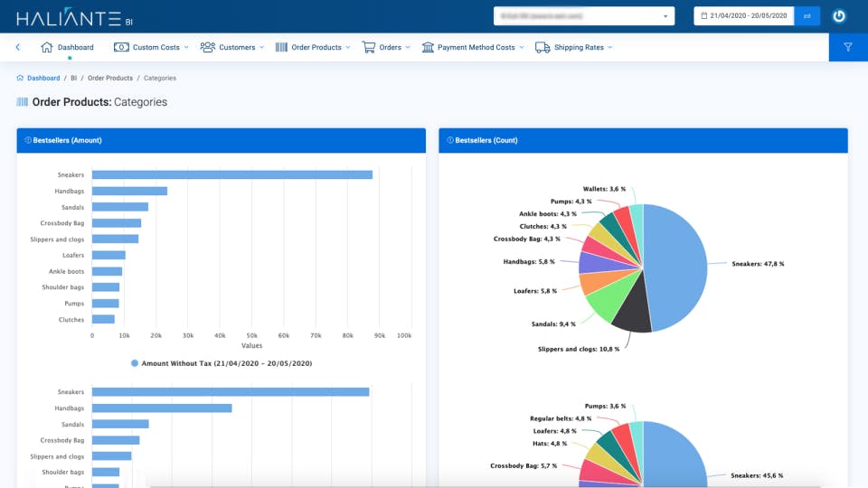The width and height of the screenshot is (868, 488).
Task: Click the Shipping Rates truck icon
Action: [542, 48]
